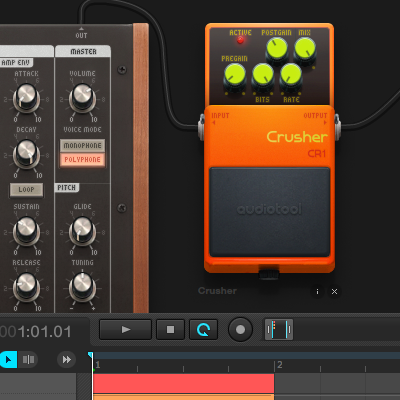400x400 pixels.
Task: Start playback with the play button
Action: 126,330
